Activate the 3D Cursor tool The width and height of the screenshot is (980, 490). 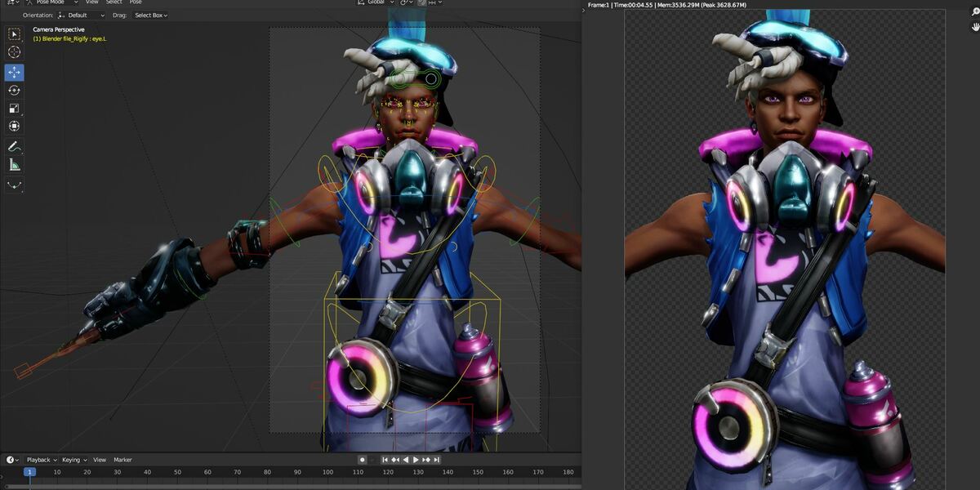(x=14, y=51)
